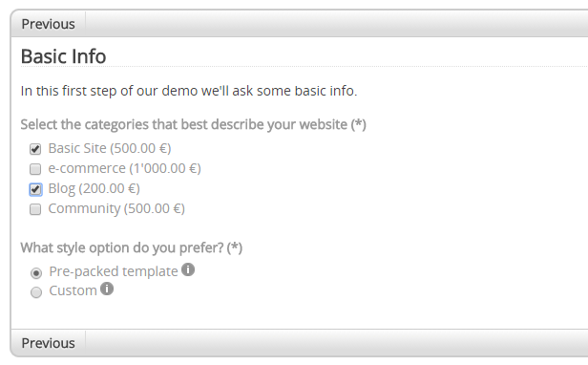Click the top Previous button
This screenshot has width=588, height=365.
tap(48, 24)
